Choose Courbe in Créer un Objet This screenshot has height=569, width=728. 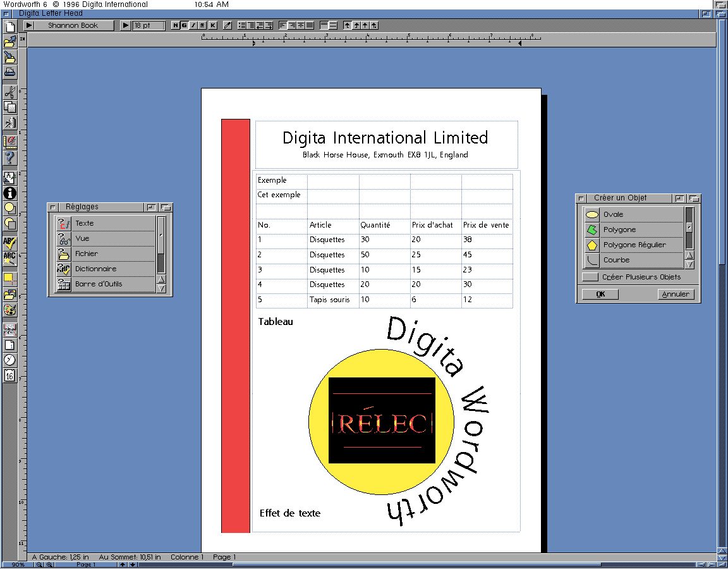[x=633, y=260]
